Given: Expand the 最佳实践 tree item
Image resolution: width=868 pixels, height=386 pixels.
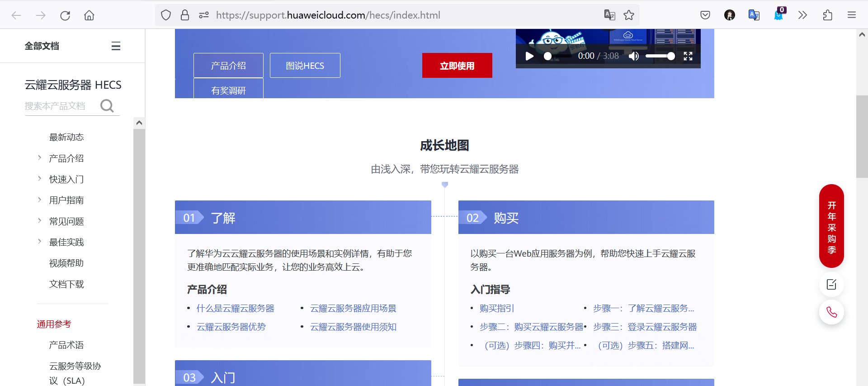Looking at the screenshot, I should [x=40, y=242].
